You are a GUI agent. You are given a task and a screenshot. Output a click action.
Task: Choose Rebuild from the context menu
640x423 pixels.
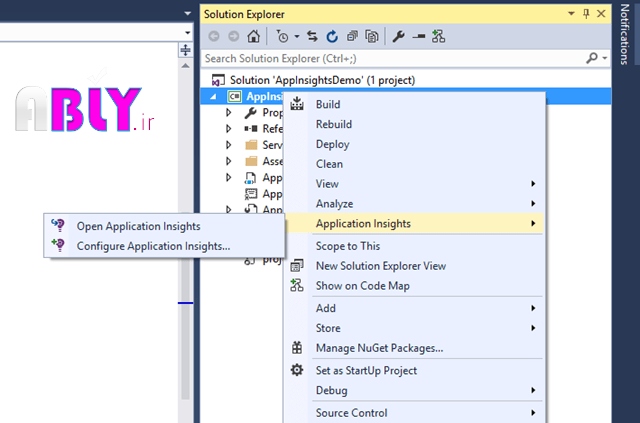pyautogui.click(x=415, y=124)
